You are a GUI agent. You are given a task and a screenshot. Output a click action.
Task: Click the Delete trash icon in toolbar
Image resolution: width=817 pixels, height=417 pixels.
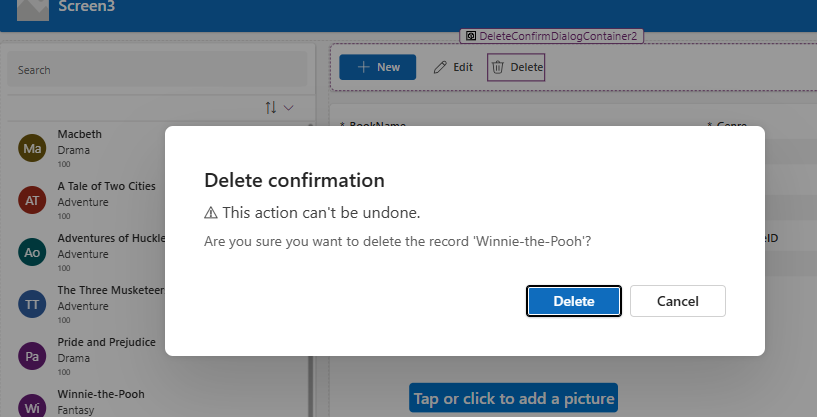(497, 67)
